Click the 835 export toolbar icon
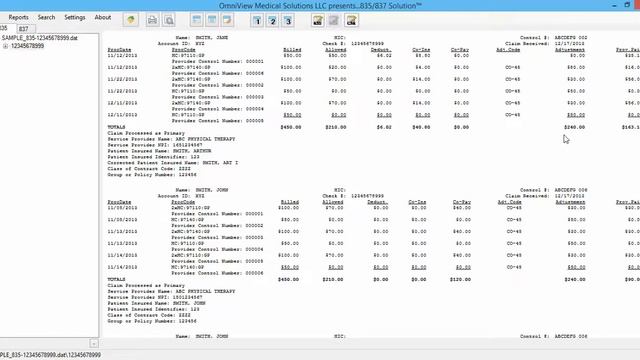This screenshot has height=360, width=640. [x=318, y=20]
